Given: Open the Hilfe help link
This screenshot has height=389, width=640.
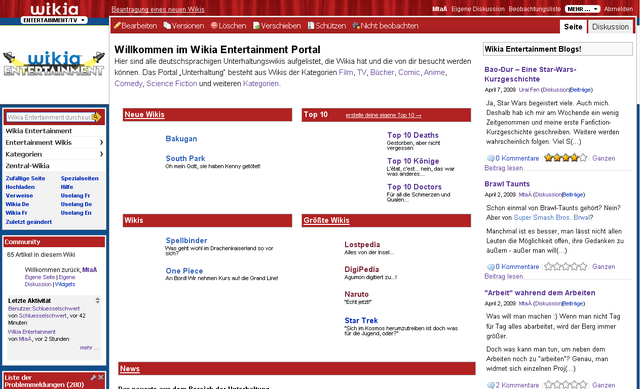Looking at the screenshot, I should click(67, 187).
